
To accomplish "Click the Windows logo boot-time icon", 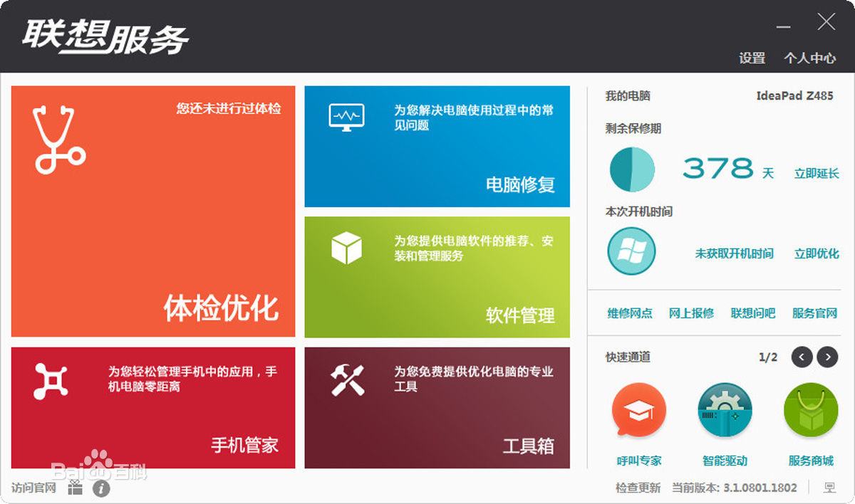I will pyautogui.click(x=631, y=251).
